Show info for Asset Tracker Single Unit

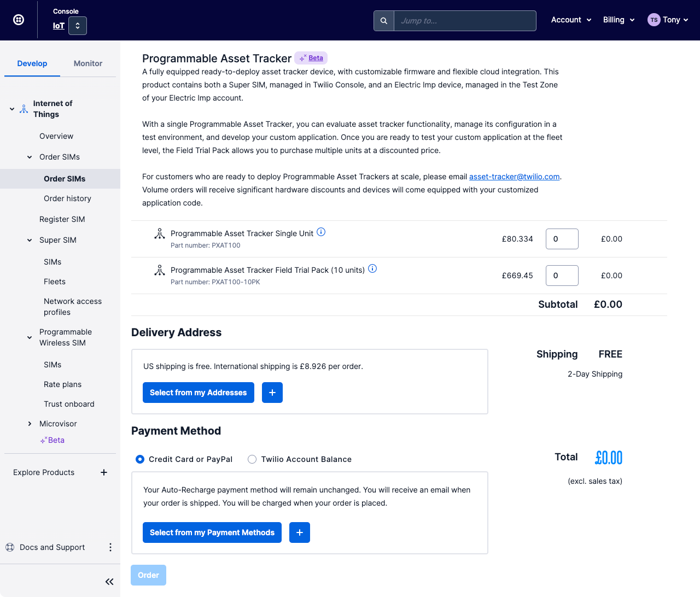[x=321, y=232]
